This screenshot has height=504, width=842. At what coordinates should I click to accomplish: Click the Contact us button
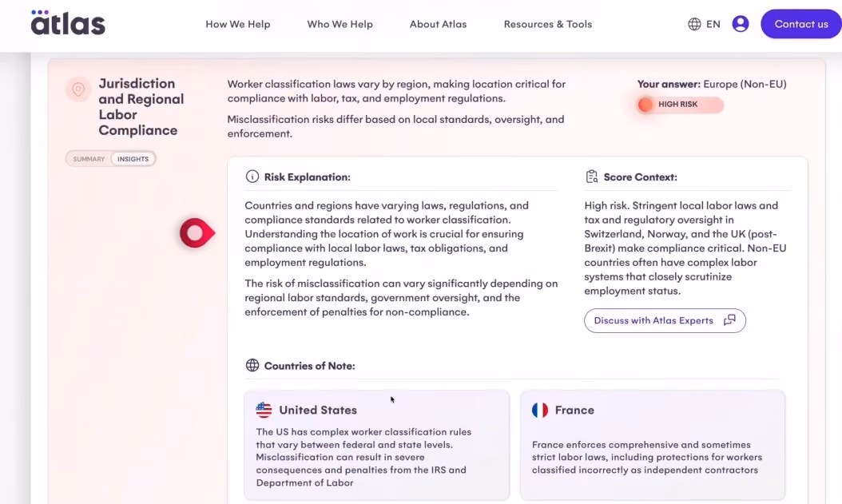pyautogui.click(x=801, y=24)
